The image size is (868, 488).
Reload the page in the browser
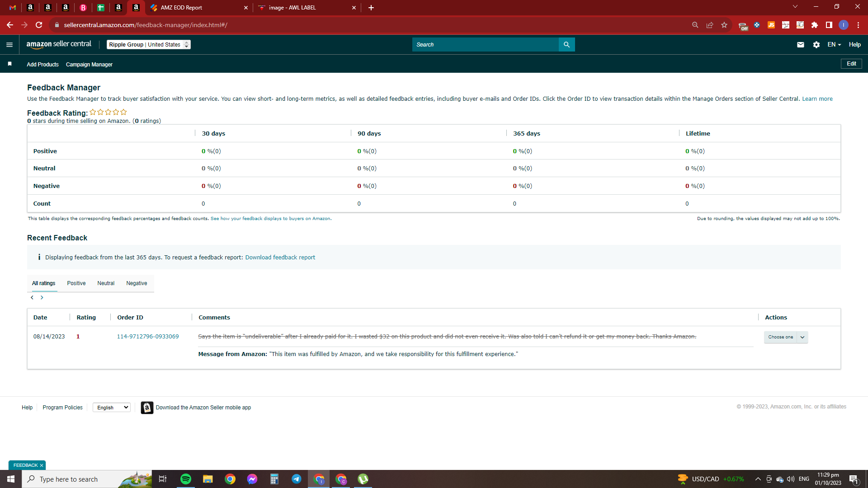tap(39, 25)
